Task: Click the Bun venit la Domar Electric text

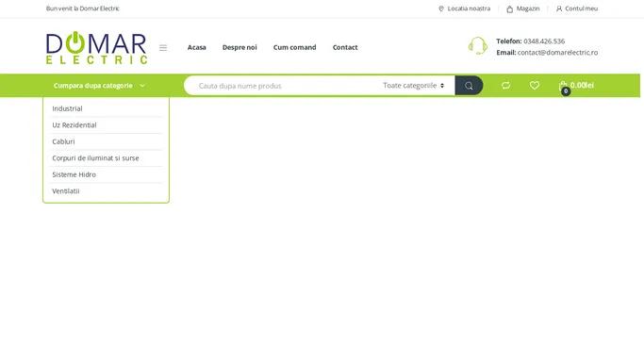Action: [x=83, y=8]
